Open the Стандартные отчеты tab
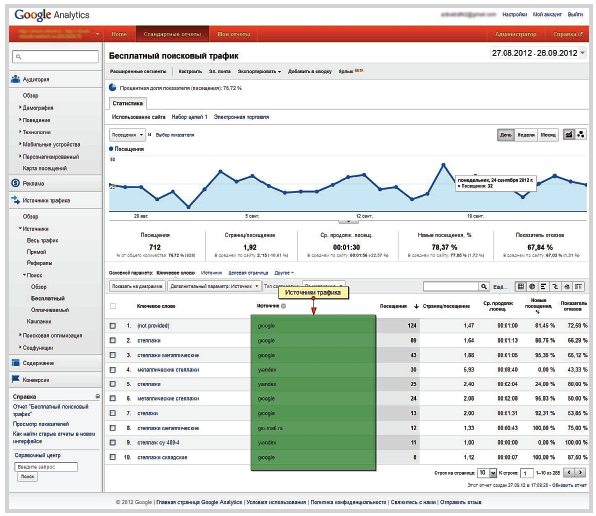Image resolution: width=596 pixels, height=516 pixels. tap(172, 34)
